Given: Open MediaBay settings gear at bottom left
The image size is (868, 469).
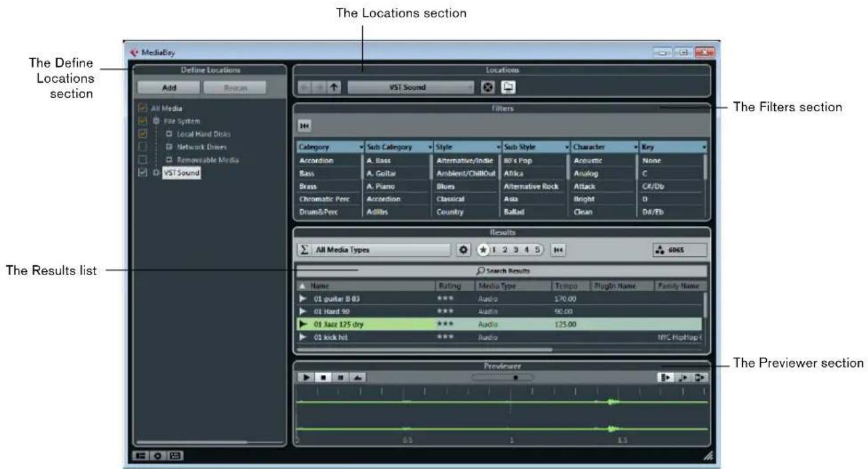Looking at the screenshot, I should [157, 456].
